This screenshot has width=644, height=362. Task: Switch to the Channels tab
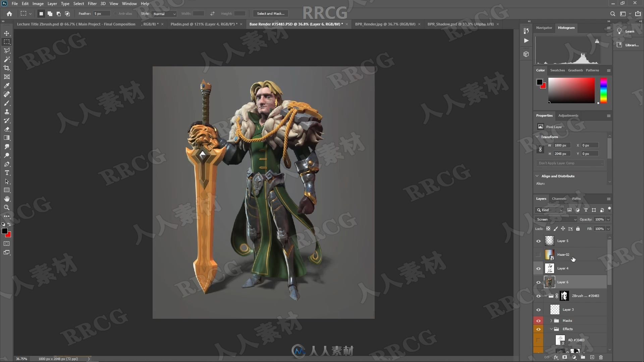click(x=559, y=198)
